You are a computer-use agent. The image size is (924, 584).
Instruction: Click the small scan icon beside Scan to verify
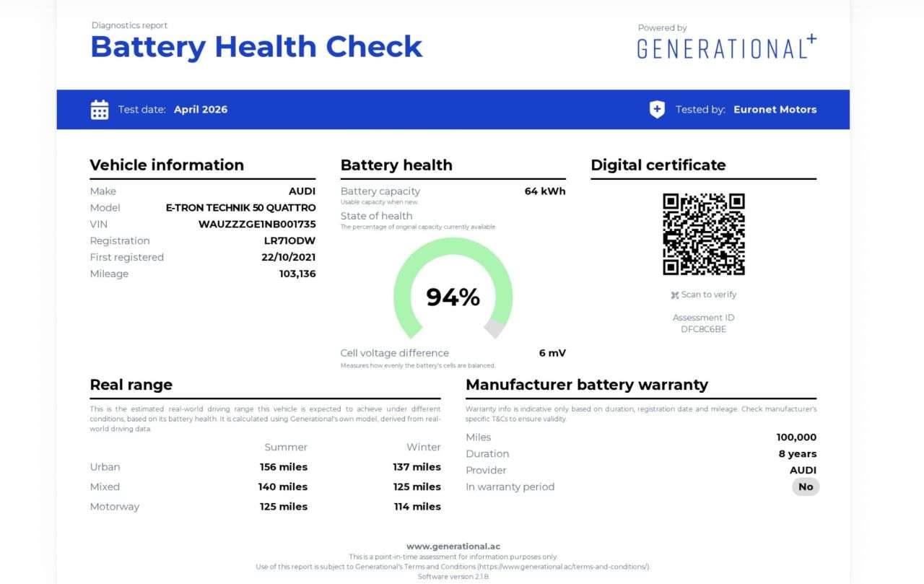pos(674,295)
